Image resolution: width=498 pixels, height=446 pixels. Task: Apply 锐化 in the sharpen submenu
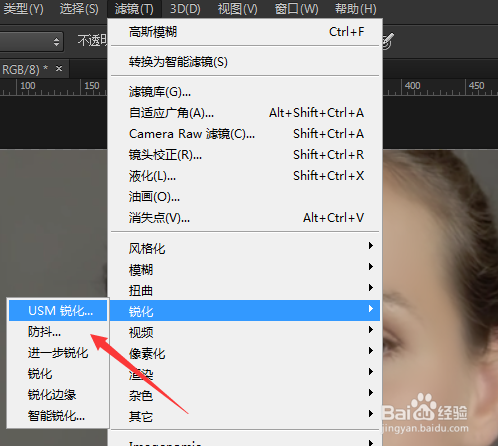[58, 374]
